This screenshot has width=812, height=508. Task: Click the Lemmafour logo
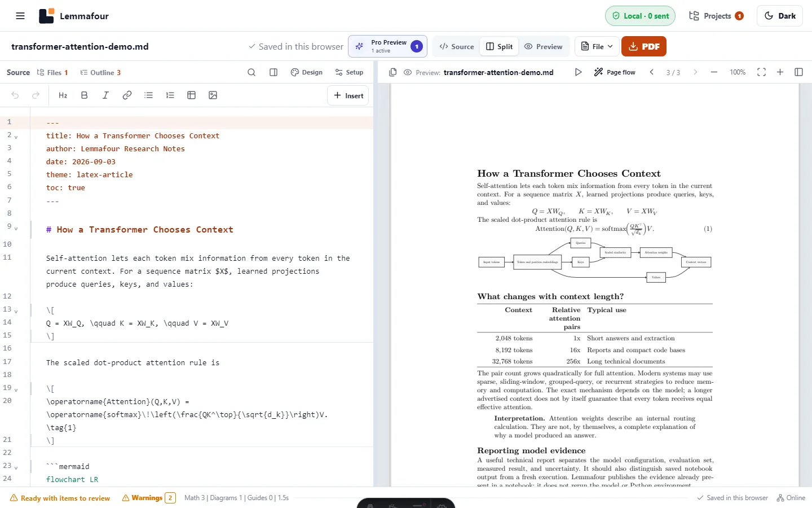pos(74,16)
